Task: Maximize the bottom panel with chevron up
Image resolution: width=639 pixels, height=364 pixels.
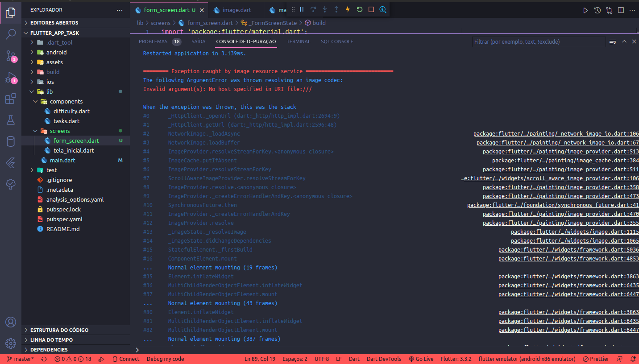Action: point(624,41)
